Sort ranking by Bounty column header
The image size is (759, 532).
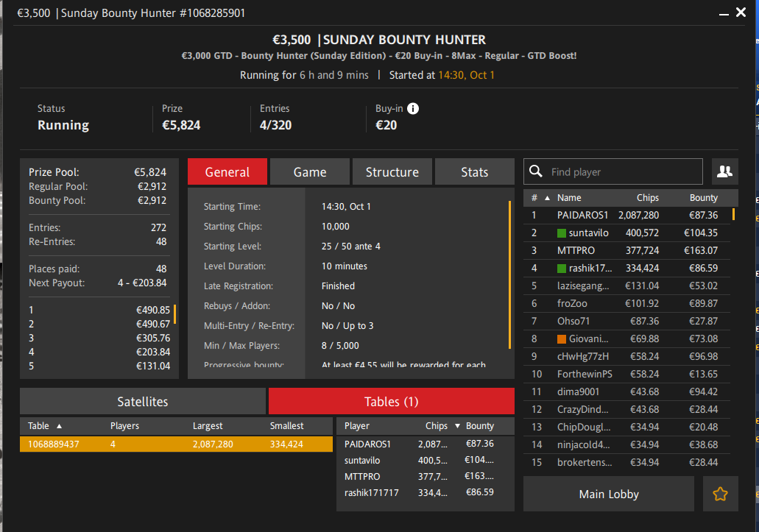tap(704, 197)
